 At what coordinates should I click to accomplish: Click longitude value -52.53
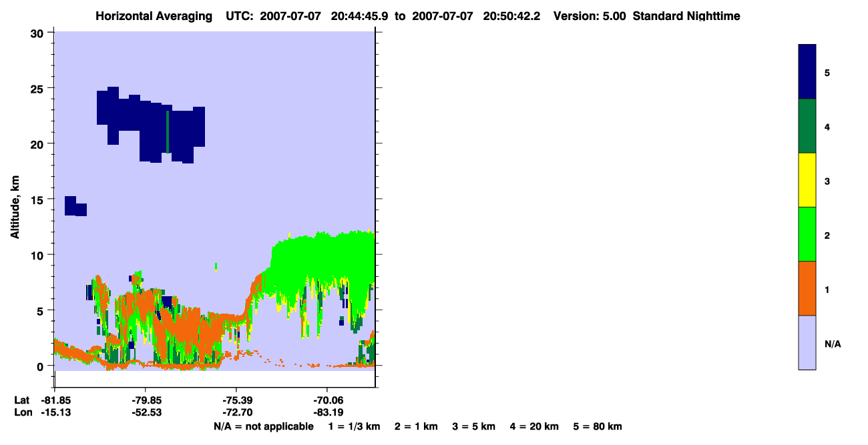tap(146, 412)
